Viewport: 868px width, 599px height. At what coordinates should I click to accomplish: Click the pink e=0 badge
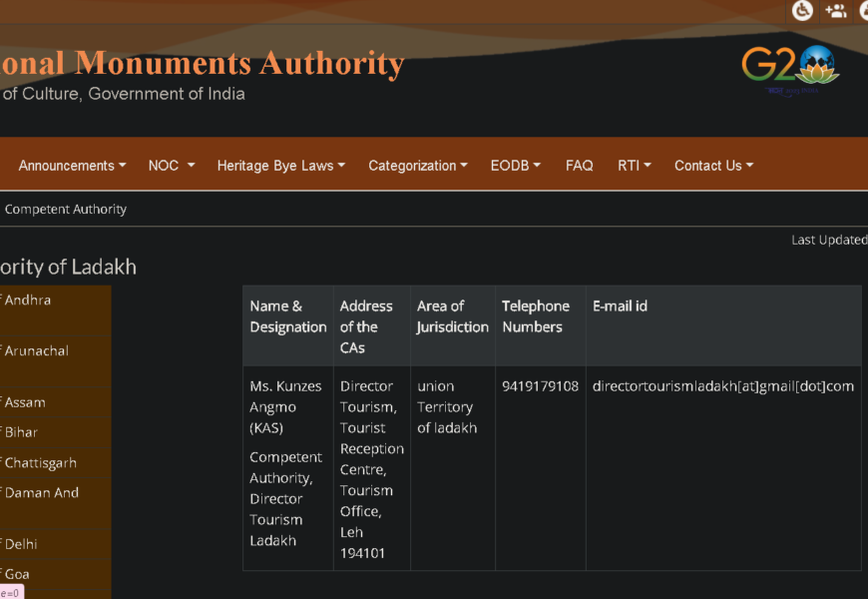(x=11, y=592)
